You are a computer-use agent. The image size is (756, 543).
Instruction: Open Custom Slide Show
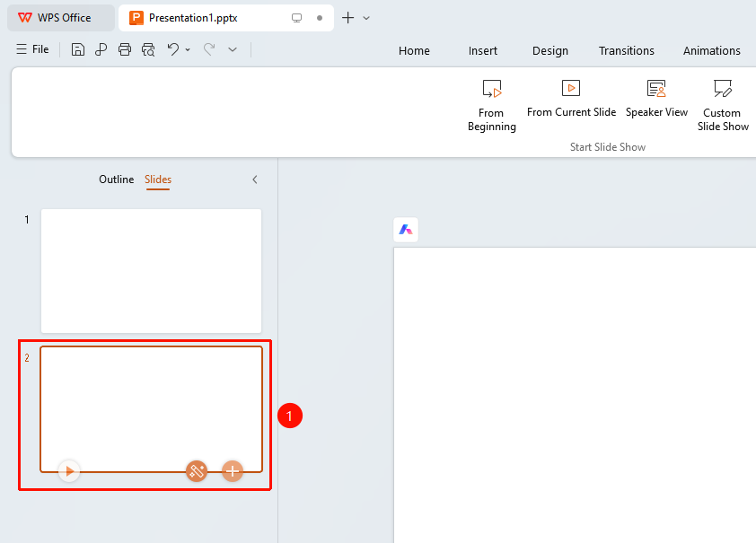click(x=723, y=106)
